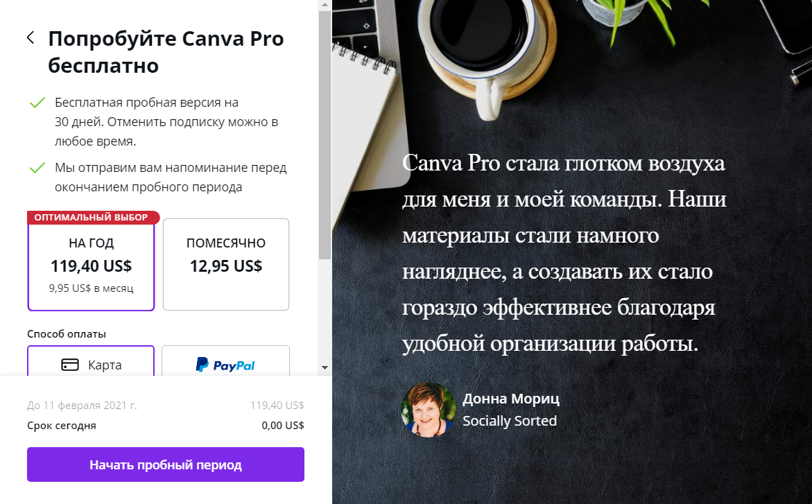
Task: Click the 119,40 US$ yearly price
Action: (91, 266)
